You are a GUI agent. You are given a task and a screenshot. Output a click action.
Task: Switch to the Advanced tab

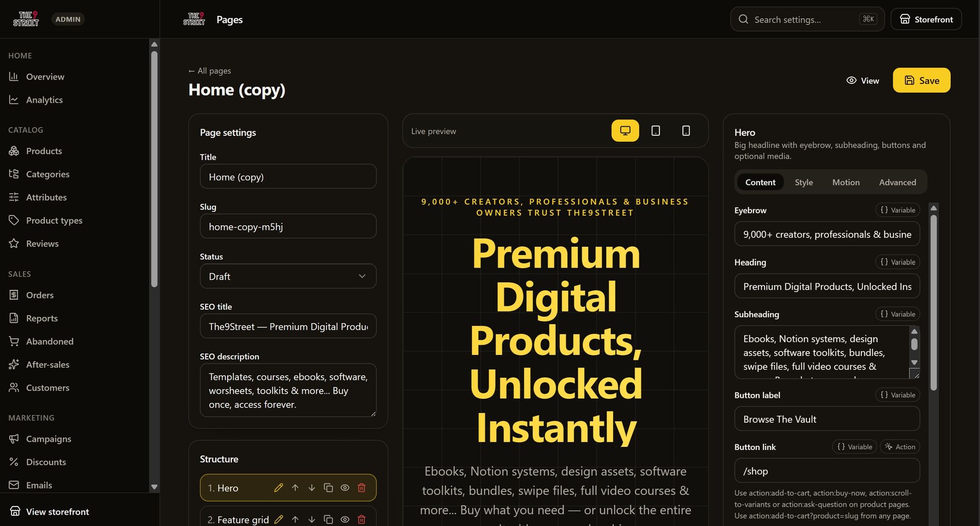point(897,182)
